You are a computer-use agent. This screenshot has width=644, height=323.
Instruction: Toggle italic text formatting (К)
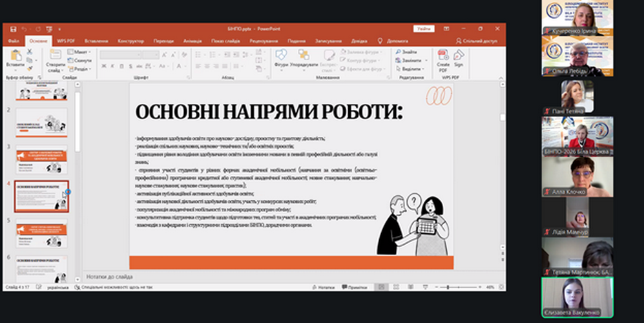[x=112, y=66]
